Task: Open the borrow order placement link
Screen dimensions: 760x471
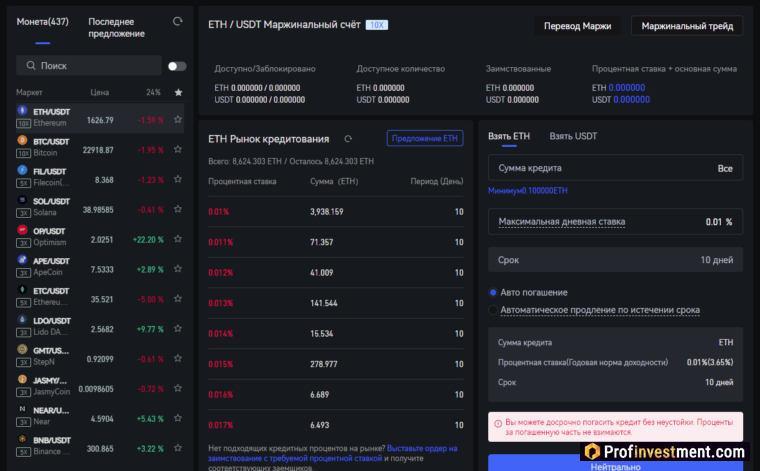Action: 332,453
